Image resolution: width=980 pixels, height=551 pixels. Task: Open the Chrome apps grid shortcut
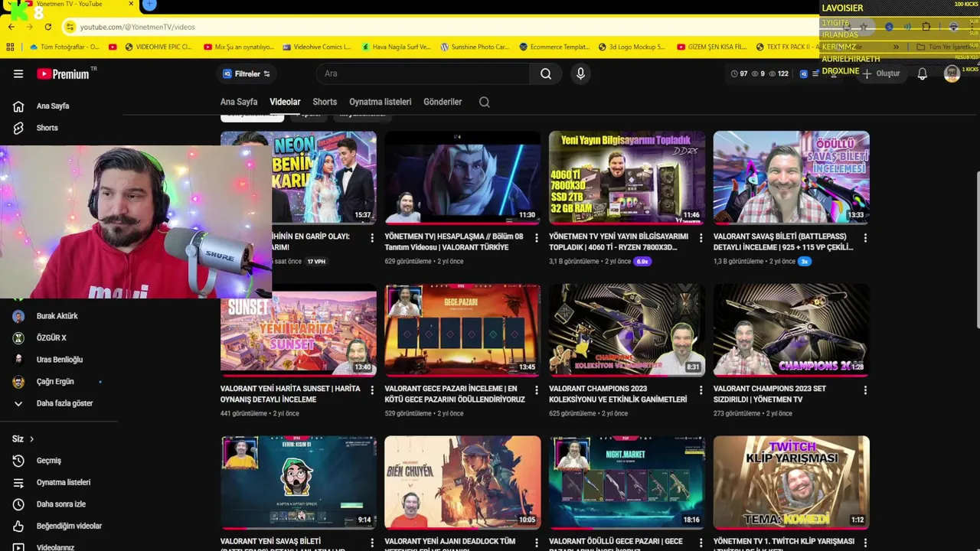10,47
